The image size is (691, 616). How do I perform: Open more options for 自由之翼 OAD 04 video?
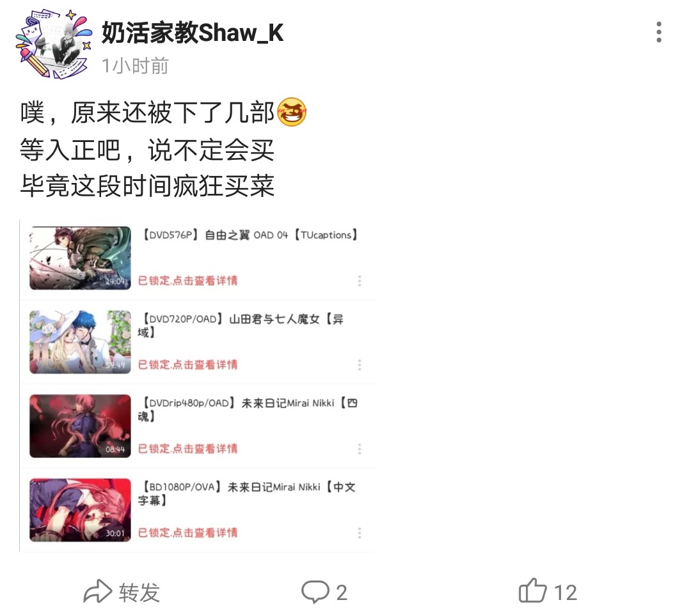pyautogui.click(x=360, y=281)
